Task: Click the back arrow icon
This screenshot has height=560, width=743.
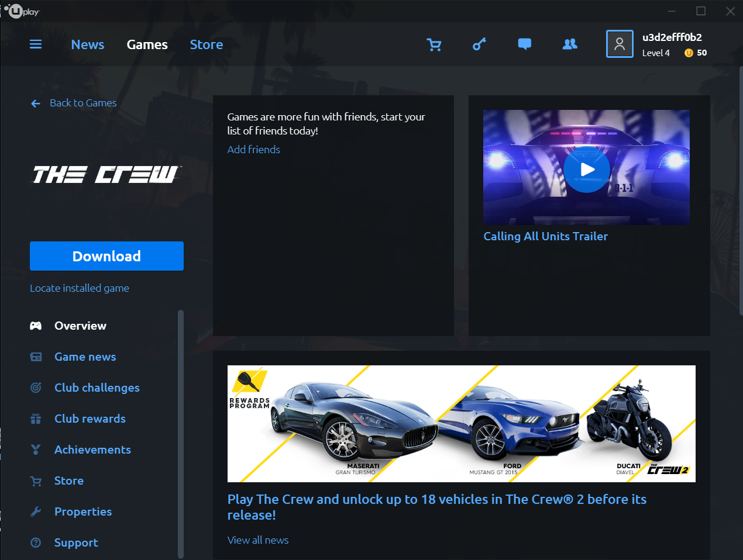Action: tap(36, 103)
